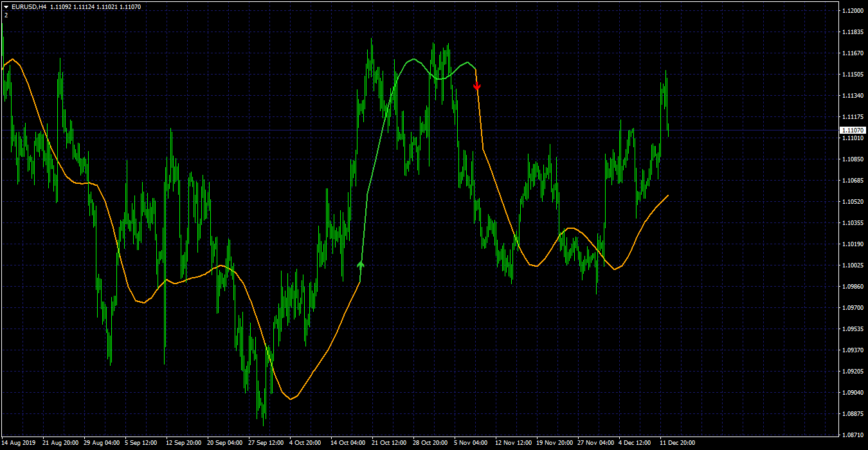Click the 1.10190 price axis label
Viewport: 868px width, 450px height.
[x=853, y=244]
